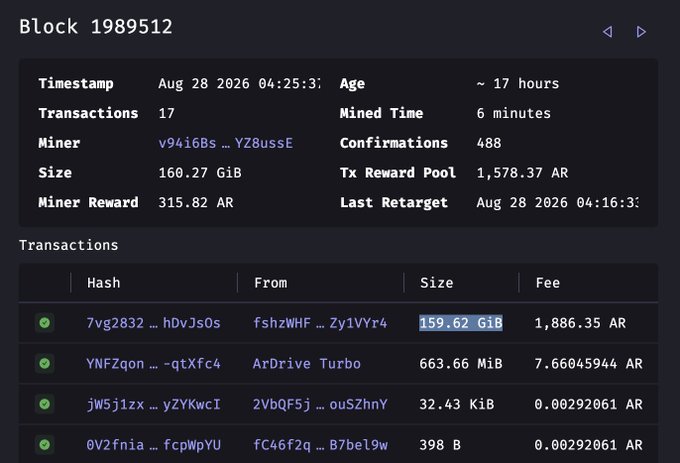Open transaction hash 0V2fnia … fcpWpYU

[x=154, y=445]
